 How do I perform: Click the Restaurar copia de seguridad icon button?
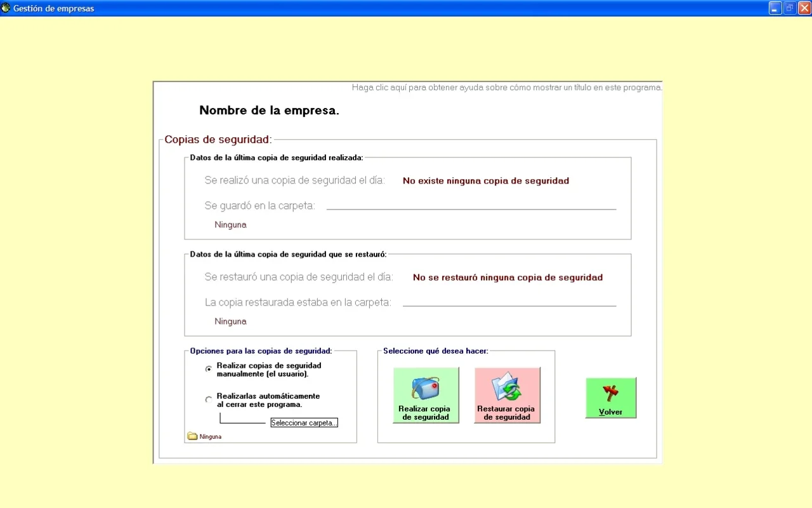507,395
